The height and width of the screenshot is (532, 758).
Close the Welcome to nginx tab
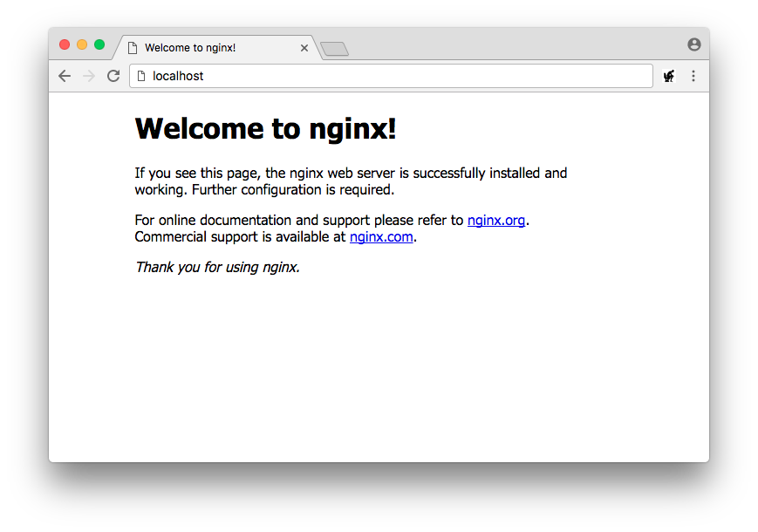click(x=304, y=48)
